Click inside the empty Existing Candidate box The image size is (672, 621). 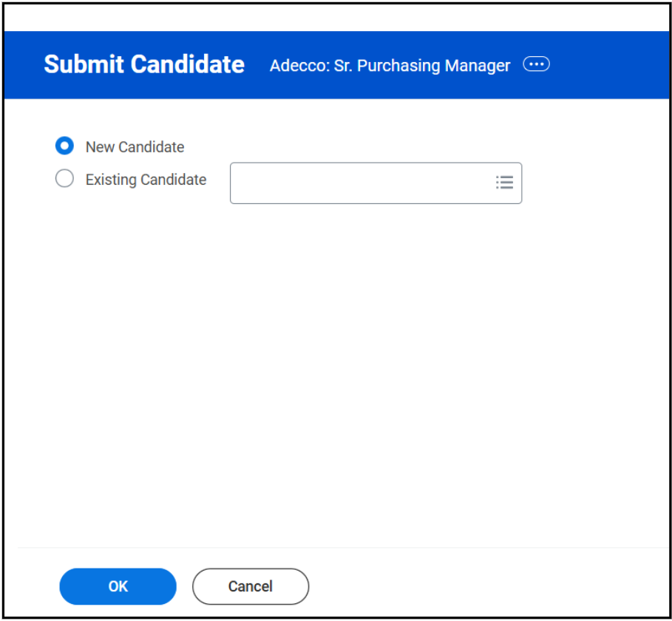click(x=362, y=183)
